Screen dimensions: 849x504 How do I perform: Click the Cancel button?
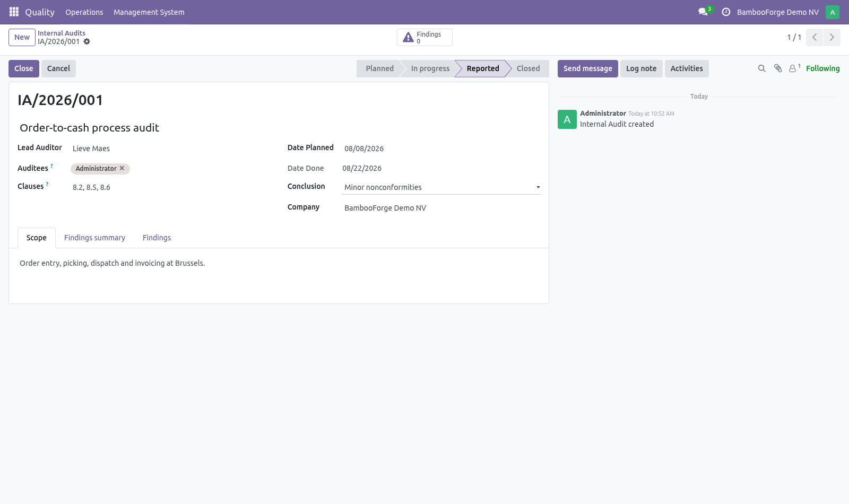(58, 68)
